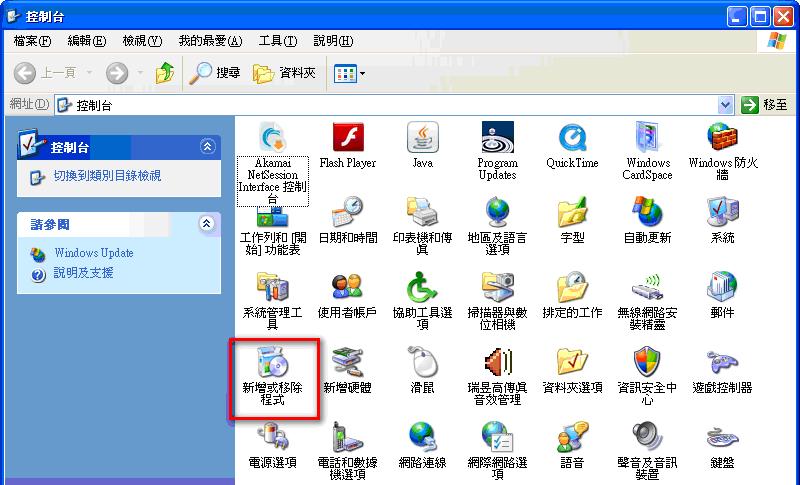Open the Java control panel icon
The image size is (800, 485).
[422, 137]
